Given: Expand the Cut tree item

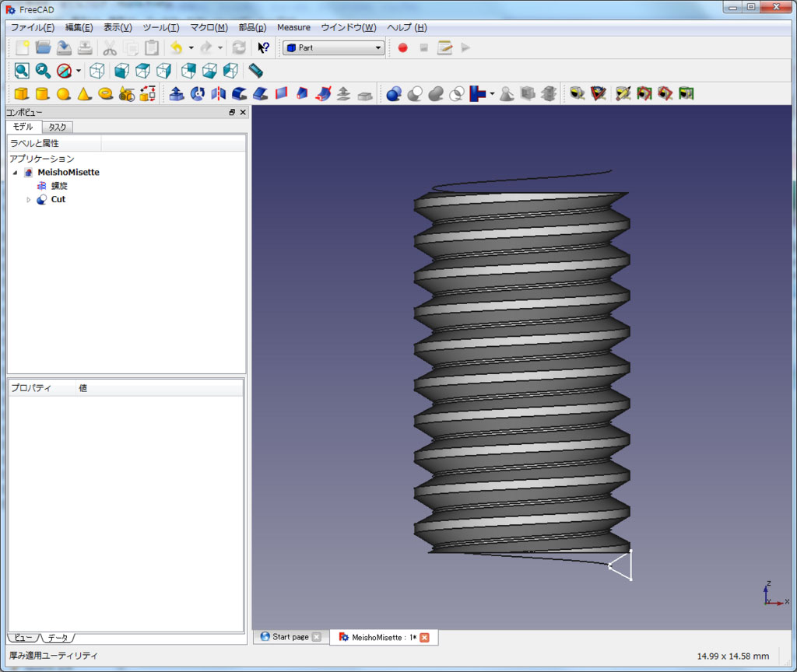Looking at the screenshot, I should tap(29, 200).
